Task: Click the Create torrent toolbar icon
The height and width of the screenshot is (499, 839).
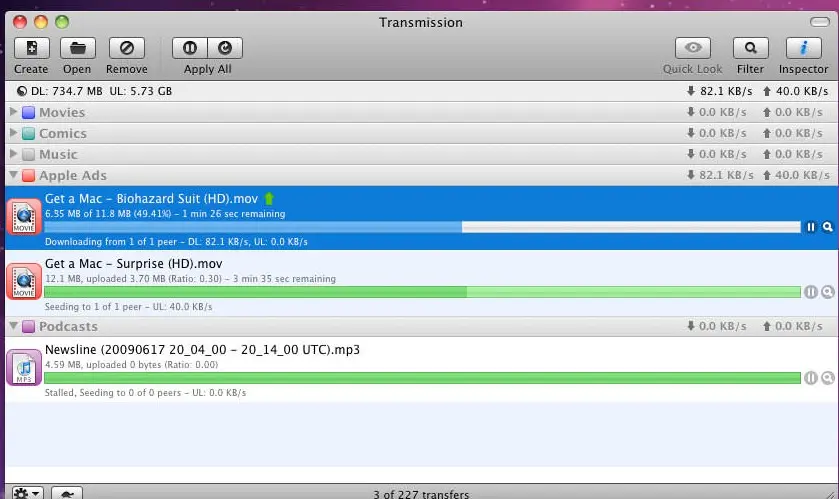Action: tap(32, 48)
